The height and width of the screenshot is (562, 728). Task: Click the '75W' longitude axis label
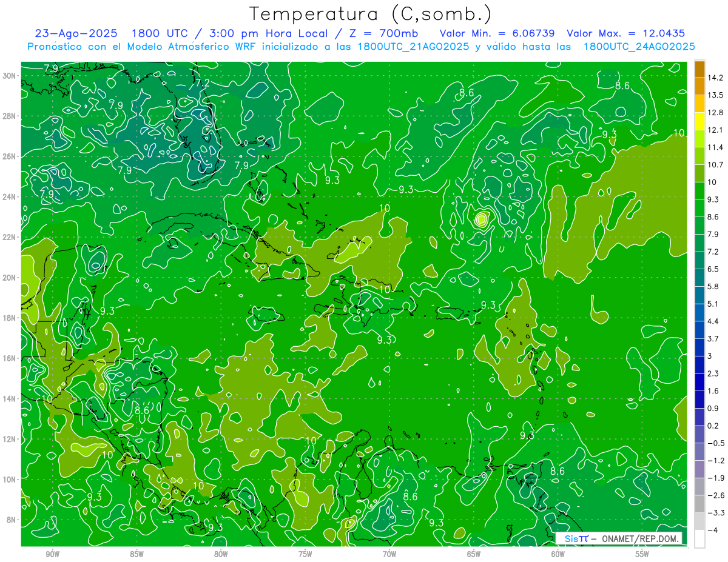coord(305,554)
